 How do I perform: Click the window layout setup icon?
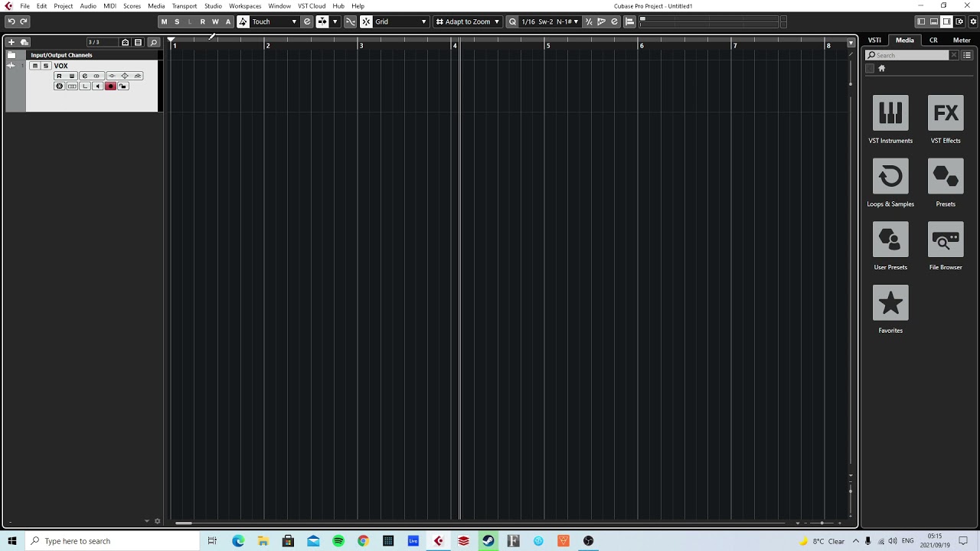point(959,21)
